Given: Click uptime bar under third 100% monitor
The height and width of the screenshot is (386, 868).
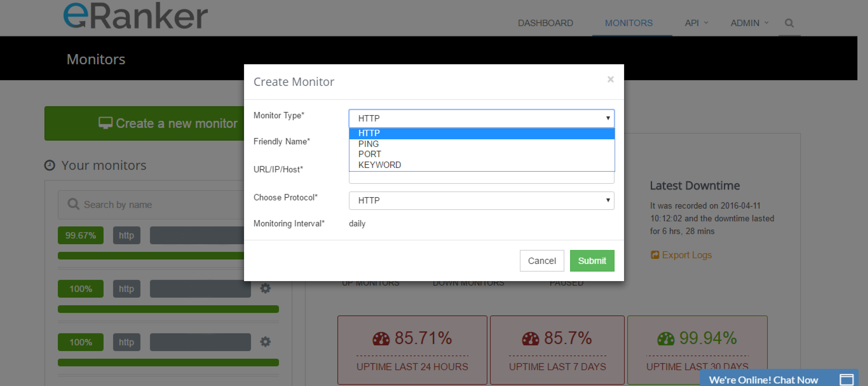Looking at the screenshot, I should click(168, 362).
